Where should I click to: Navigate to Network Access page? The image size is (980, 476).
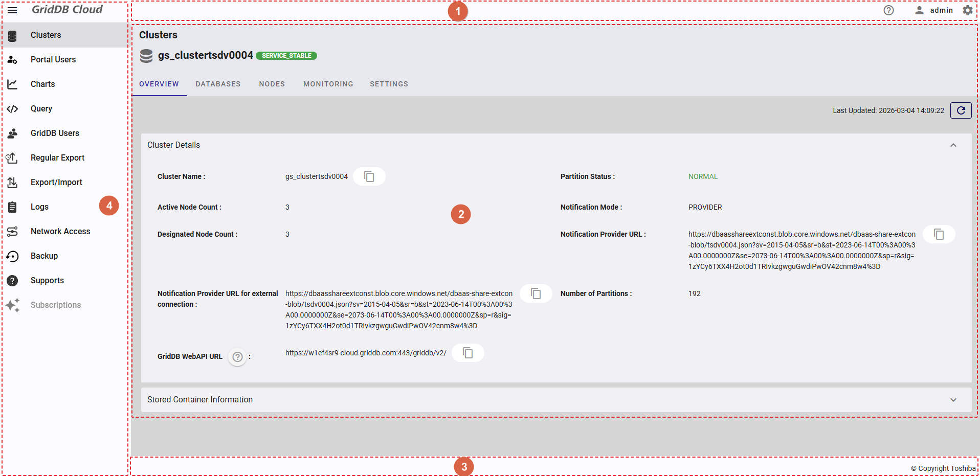pos(60,232)
